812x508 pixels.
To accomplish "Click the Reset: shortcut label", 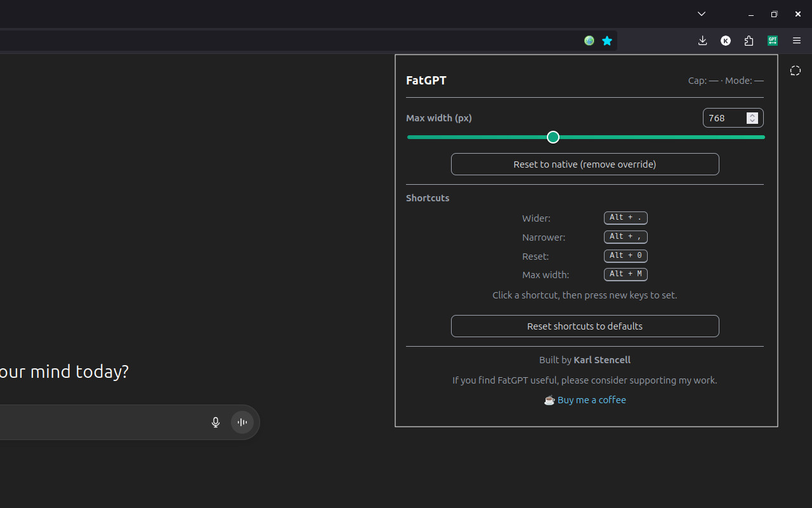I will (535, 257).
